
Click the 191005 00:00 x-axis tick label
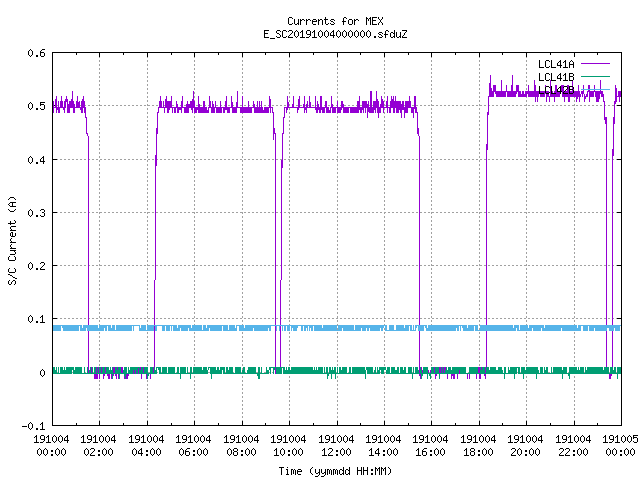coord(620,445)
